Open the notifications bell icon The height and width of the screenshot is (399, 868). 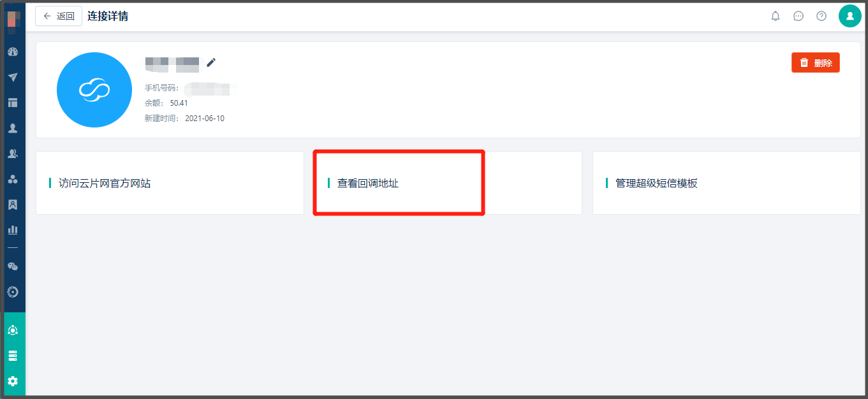(x=776, y=16)
